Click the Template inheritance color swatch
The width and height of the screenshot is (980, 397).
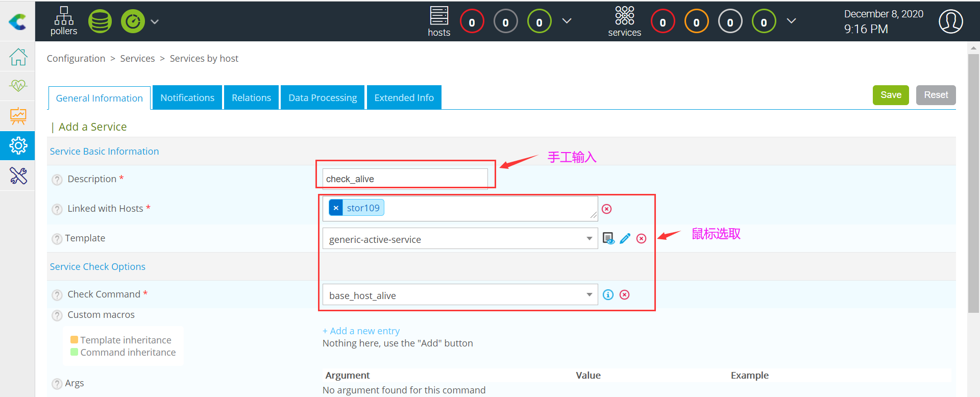[74, 340]
